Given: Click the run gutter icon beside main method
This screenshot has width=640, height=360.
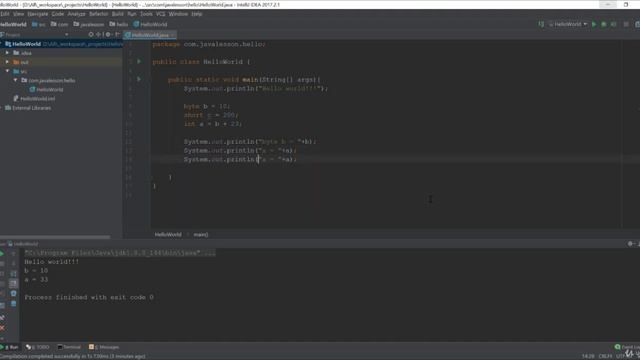Looking at the screenshot, I should click(x=139, y=79).
